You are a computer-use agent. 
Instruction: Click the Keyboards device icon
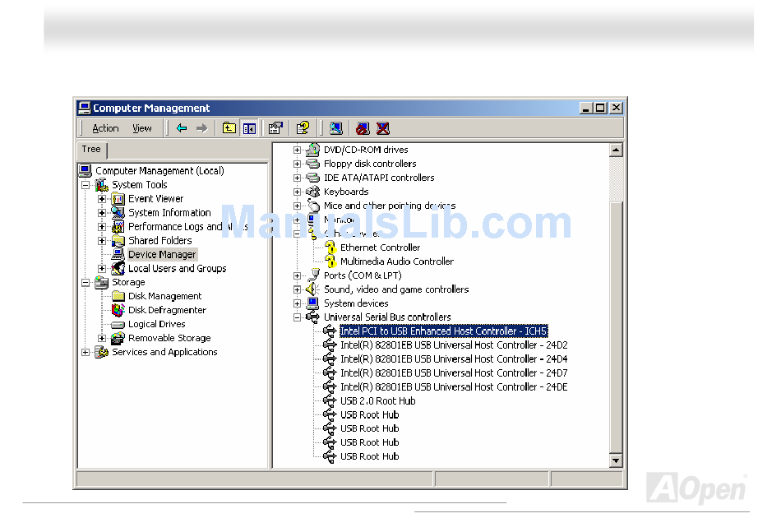click(x=312, y=192)
